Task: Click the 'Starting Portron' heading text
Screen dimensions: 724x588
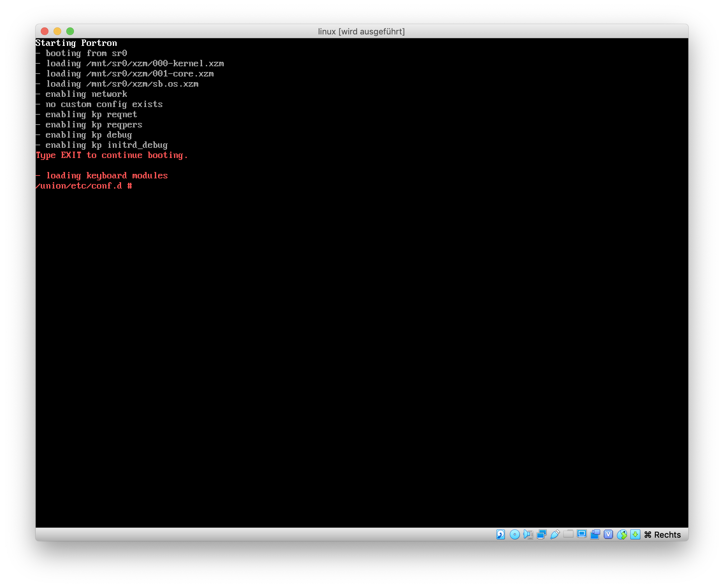Action: 76,43
